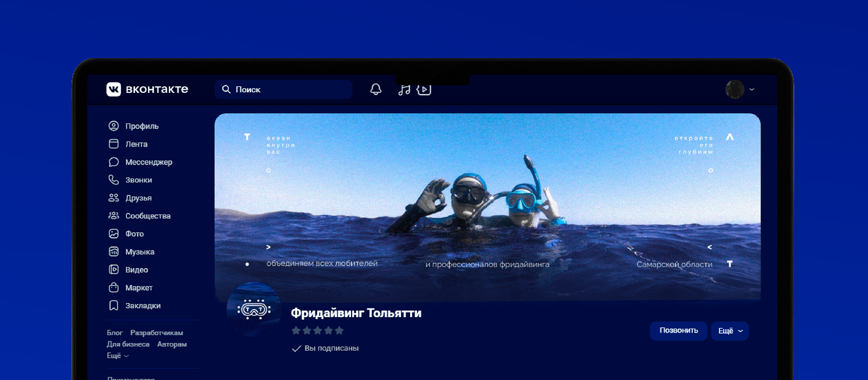868x380 pixels.
Task: Go to Сообщества in the sidebar
Action: click(x=148, y=216)
